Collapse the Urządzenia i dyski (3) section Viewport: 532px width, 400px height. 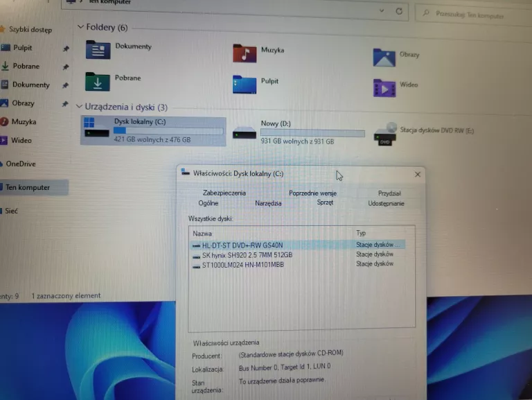(79, 107)
